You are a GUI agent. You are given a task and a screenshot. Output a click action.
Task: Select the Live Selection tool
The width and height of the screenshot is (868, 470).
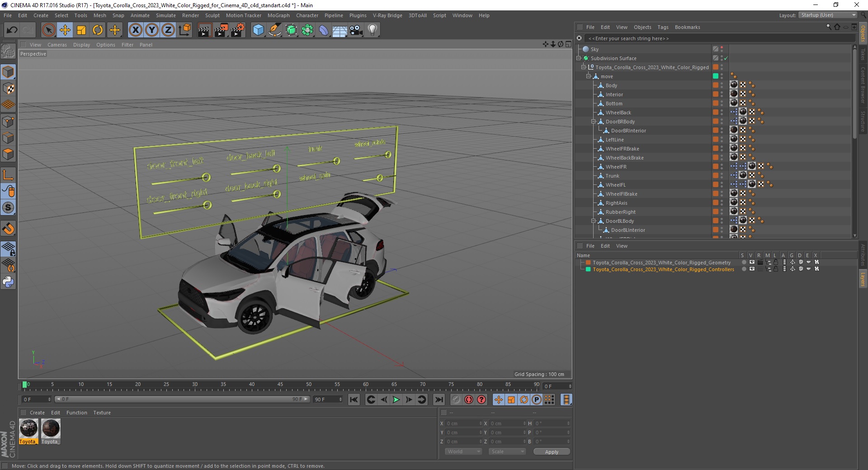pos(48,30)
